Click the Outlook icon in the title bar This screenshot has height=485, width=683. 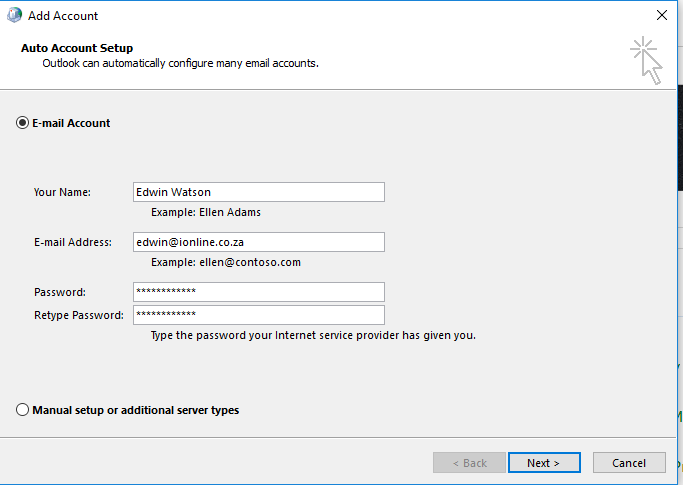click(x=14, y=15)
